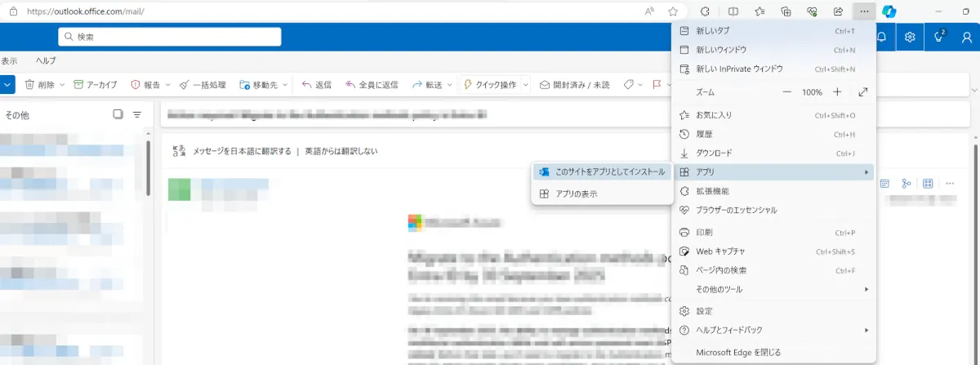Click the tag/categorize icon in ribbon
The image size is (980, 365).
628,84
